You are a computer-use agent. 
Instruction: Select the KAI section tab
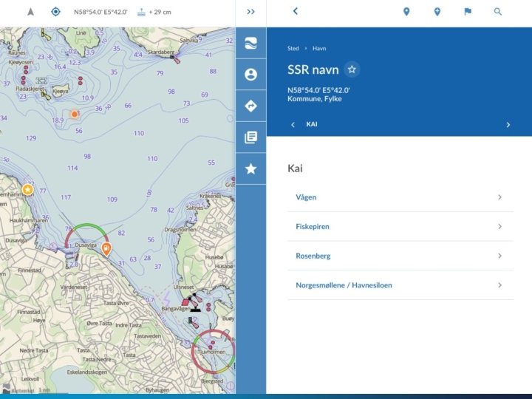tap(312, 124)
